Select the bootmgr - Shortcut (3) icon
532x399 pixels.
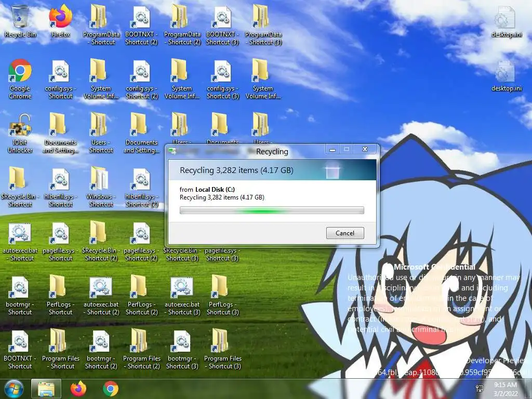point(182,350)
